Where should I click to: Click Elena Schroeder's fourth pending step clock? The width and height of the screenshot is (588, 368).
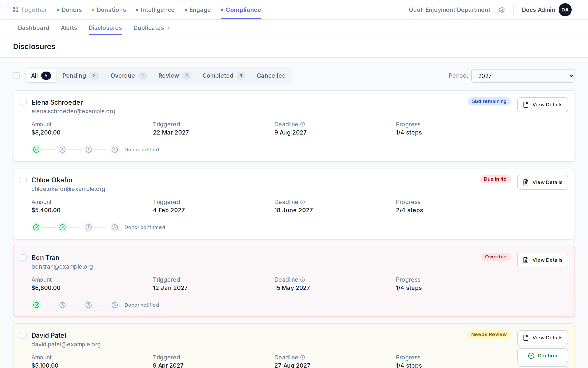(115, 149)
